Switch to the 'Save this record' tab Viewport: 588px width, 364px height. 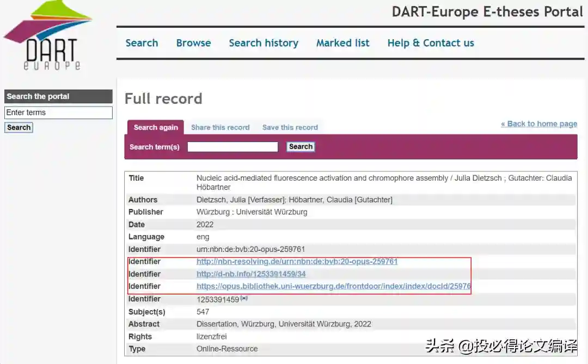[290, 127]
